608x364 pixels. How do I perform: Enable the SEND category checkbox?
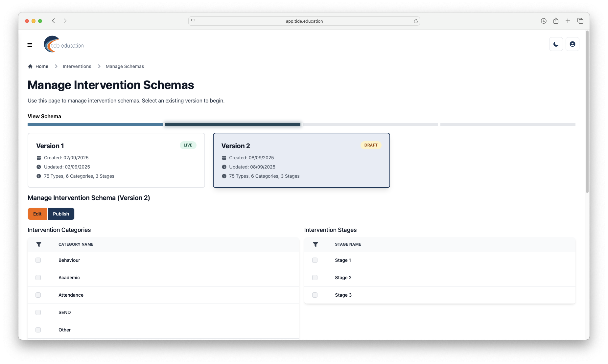tap(38, 312)
